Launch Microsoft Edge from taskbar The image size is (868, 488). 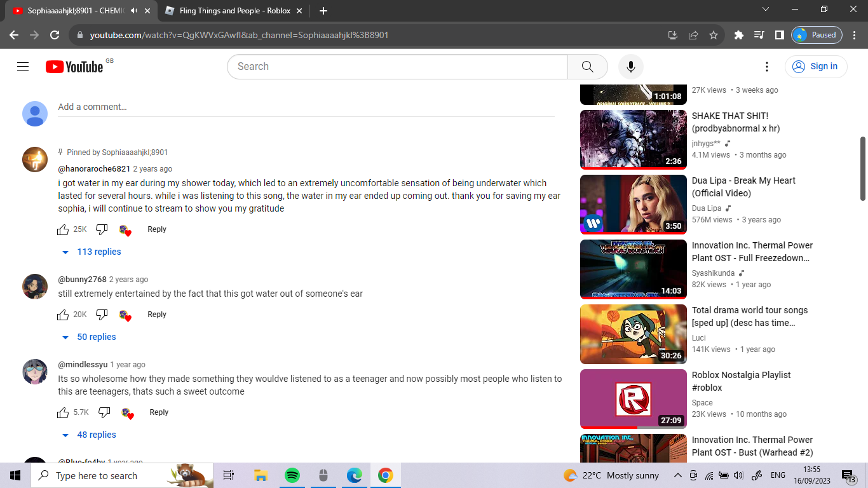(x=354, y=475)
